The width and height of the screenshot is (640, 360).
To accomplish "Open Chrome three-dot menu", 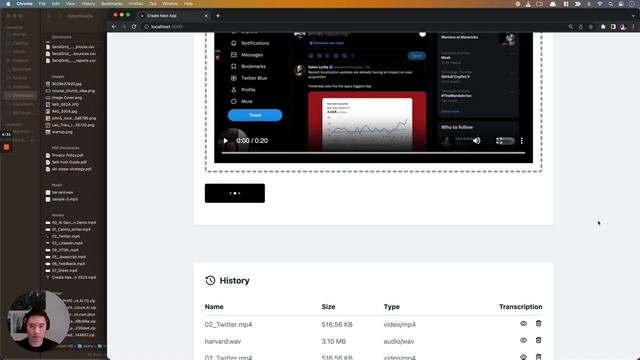I will coord(633,27).
